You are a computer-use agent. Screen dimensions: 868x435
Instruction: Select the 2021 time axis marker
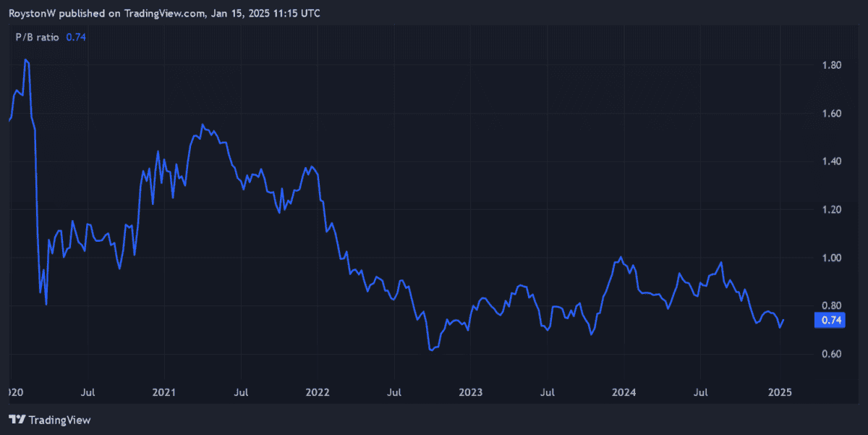pos(164,392)
